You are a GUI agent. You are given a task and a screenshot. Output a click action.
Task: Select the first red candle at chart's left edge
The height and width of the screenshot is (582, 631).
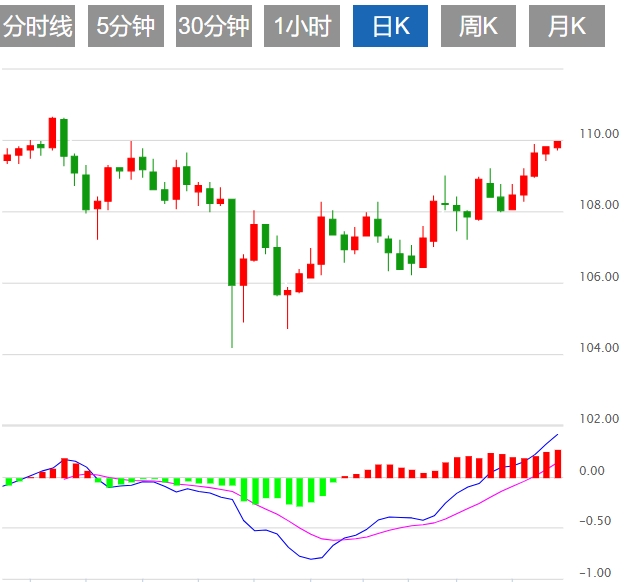(x=8, y=157)
